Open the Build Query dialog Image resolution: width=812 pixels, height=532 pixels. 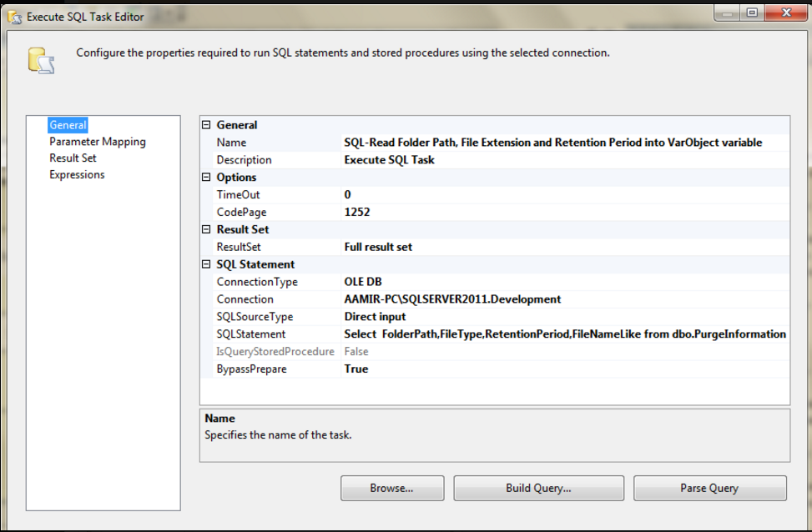coord(538,488)
